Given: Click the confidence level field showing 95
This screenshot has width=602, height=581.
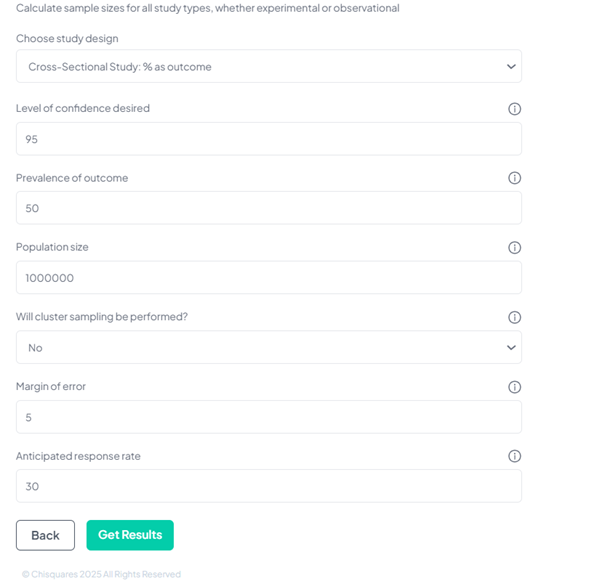Looking at the screenshot, I should pyautogui.click(x=268, y=139).
